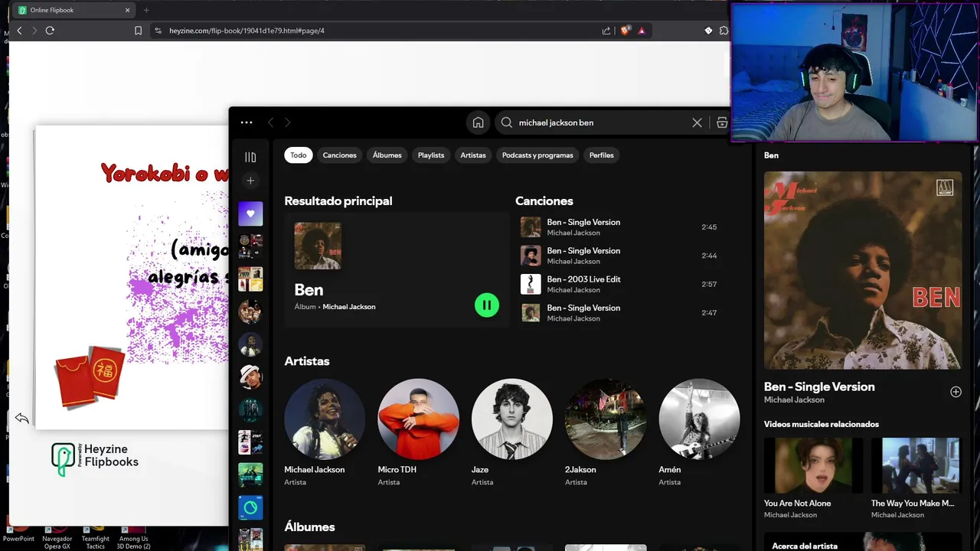The width and height of the screenshot is (980, 551).
Task: Pause the Ben album
Action: click(x=487, y=305)
